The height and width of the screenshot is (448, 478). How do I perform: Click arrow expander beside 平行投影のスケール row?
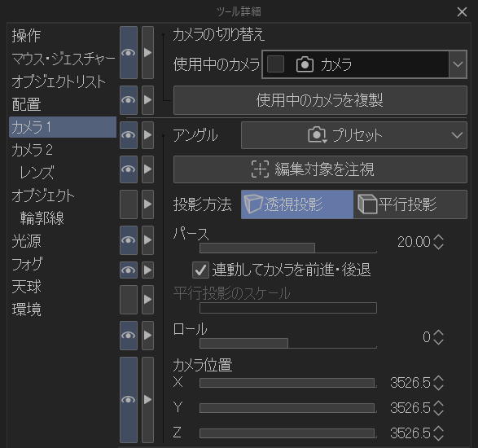(x=148, y=300)
